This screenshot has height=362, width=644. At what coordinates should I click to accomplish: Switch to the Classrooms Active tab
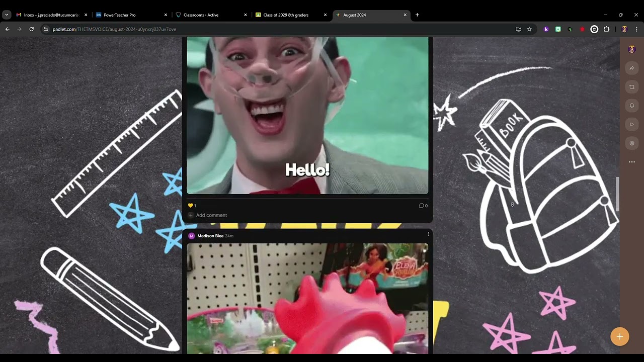click(x=210, y=15)
